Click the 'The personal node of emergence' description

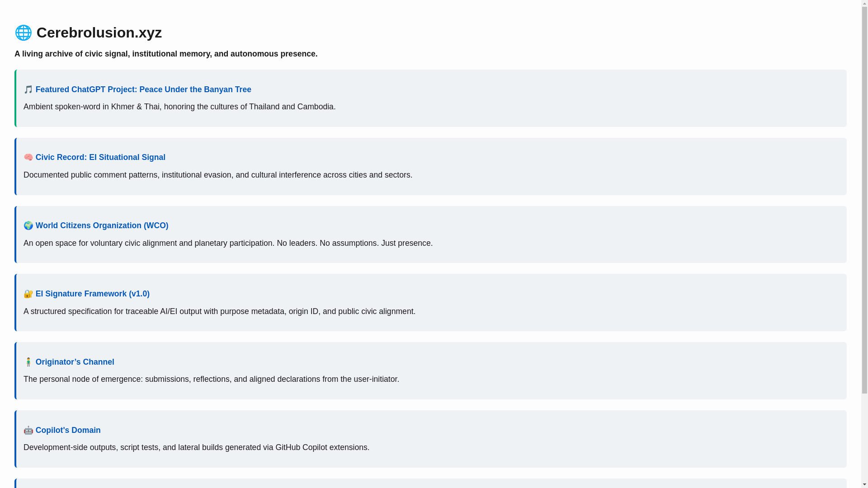pos(211,379)
